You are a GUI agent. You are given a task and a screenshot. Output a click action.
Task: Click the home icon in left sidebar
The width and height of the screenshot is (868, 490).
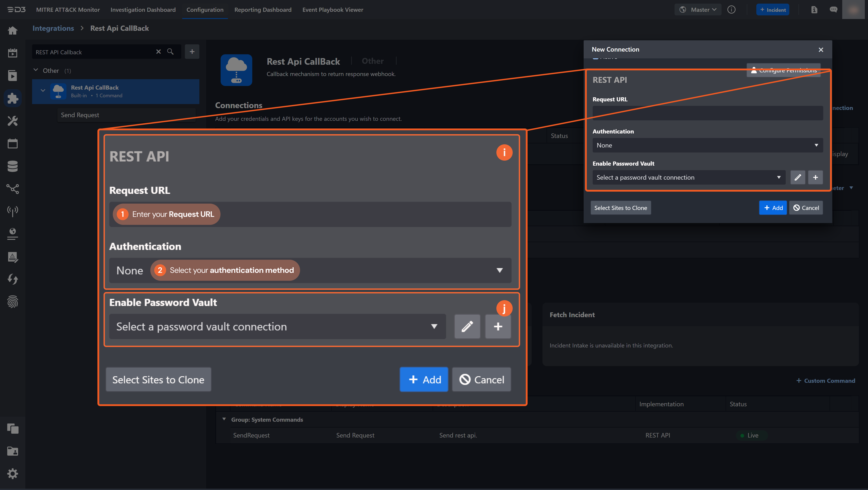tap(12, 31)
